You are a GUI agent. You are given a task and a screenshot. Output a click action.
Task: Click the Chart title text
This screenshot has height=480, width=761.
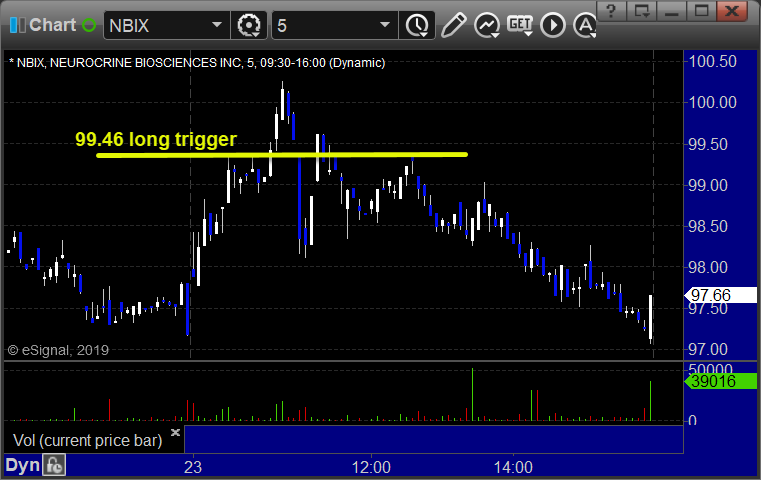tap(52, 25)
